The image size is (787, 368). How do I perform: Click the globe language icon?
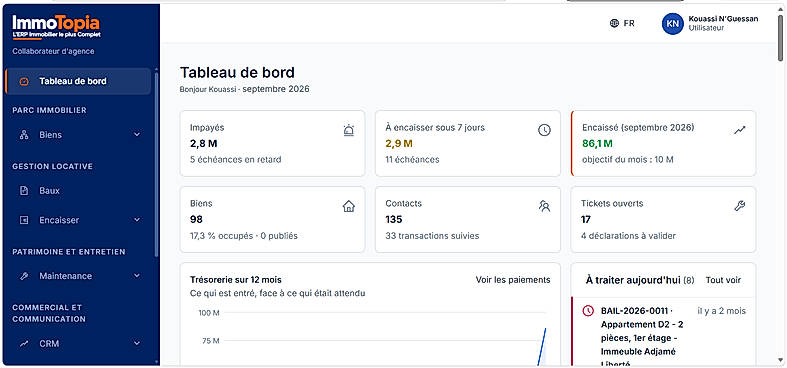click(614, 23)
